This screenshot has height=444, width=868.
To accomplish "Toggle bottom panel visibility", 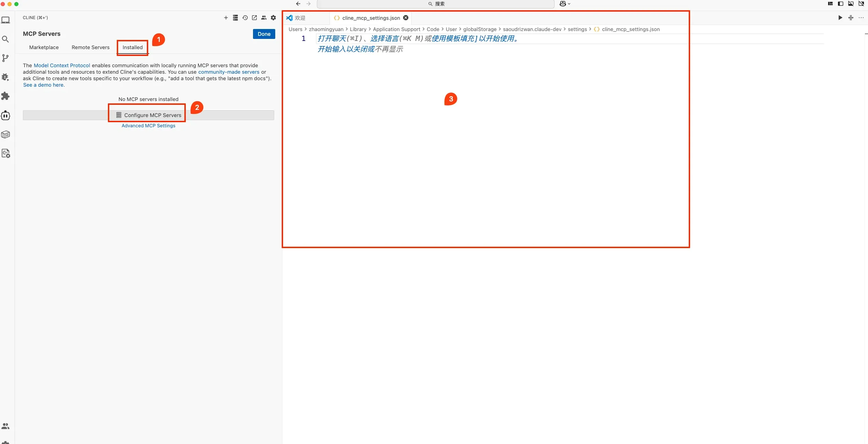I will click(851, 4).
